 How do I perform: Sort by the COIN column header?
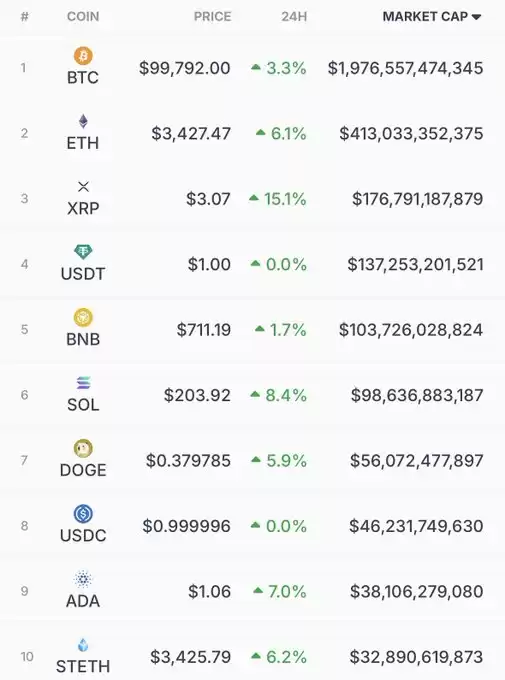[x=83, y=16]
